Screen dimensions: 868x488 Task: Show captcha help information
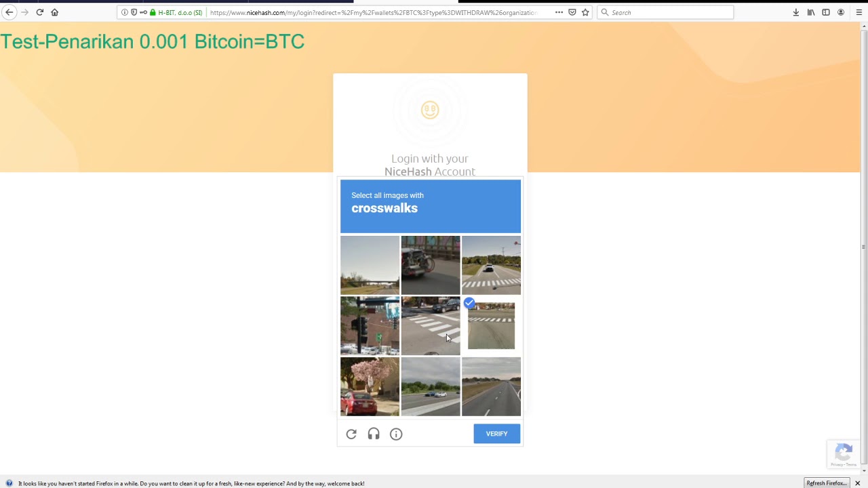[396, 434]
